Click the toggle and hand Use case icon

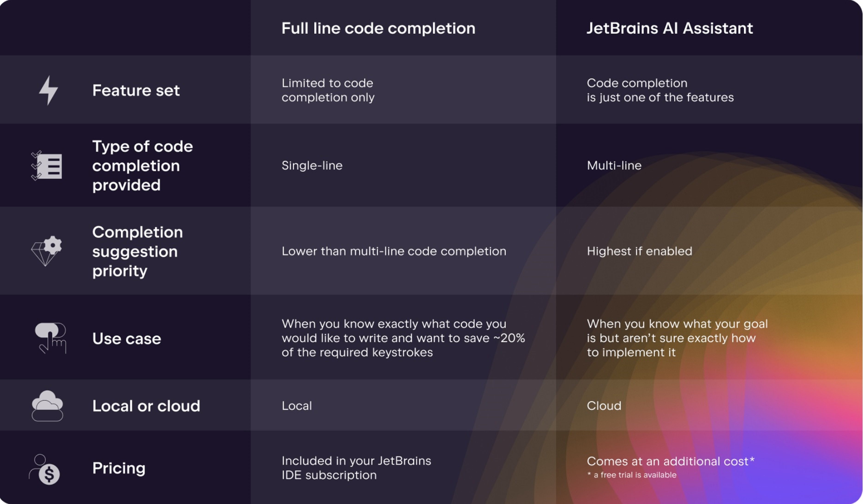coord(50,338)
